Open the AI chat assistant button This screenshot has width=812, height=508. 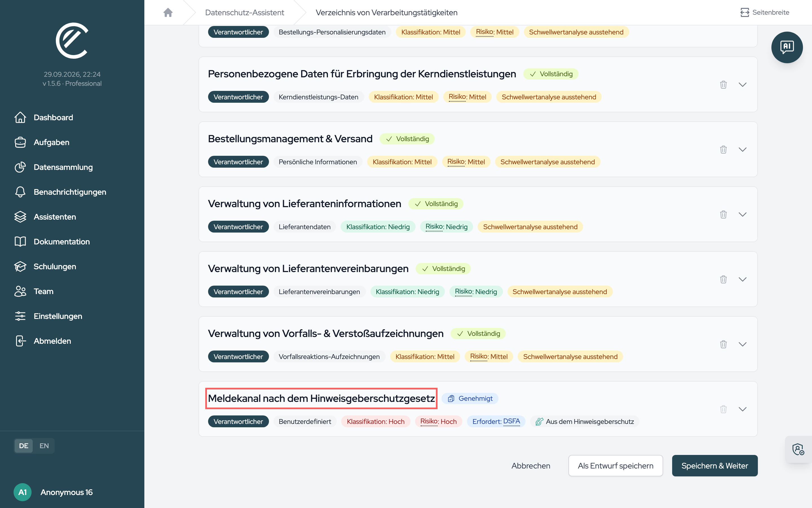[787, 47]
